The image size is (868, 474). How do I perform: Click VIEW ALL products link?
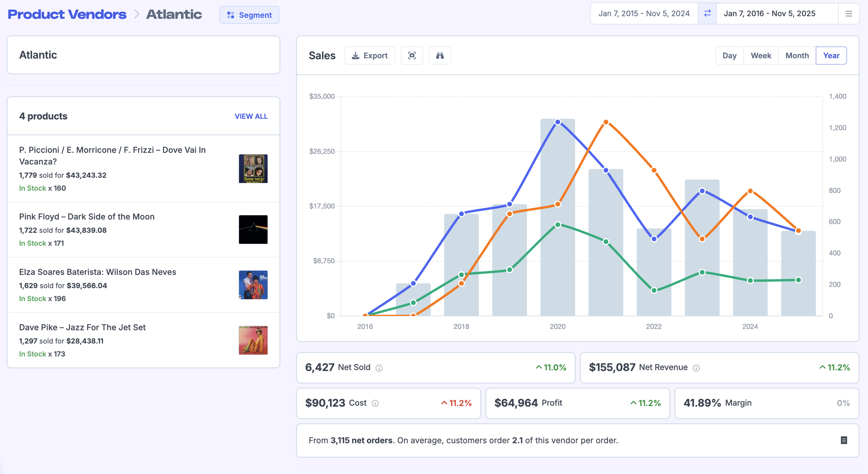(251, 116)
